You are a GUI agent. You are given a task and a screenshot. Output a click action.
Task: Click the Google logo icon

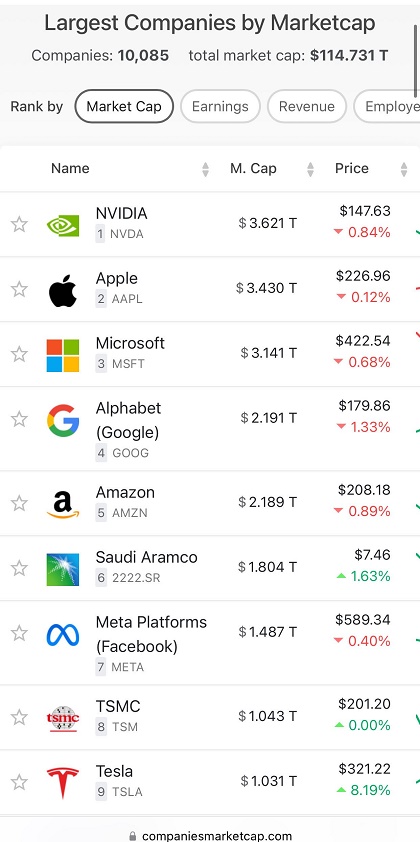click(63, 420)
